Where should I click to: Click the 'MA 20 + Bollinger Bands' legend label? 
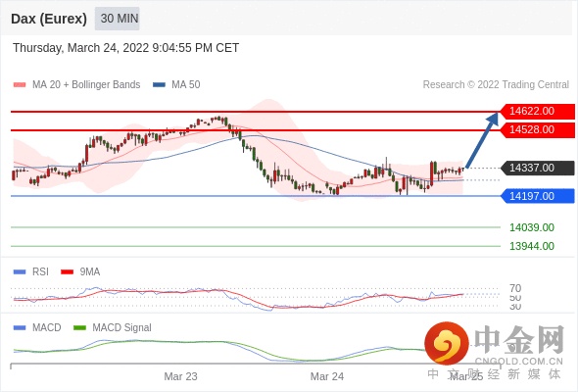point(86,85)
